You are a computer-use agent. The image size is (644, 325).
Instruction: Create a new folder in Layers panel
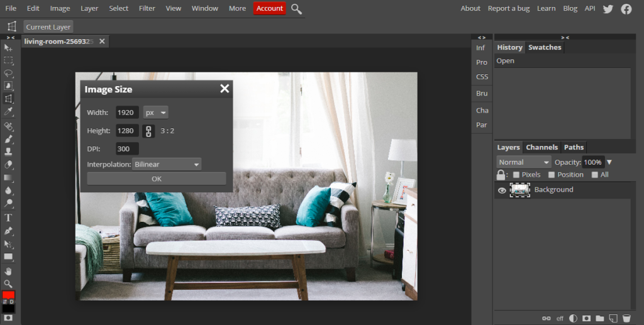tap(599, 318)
